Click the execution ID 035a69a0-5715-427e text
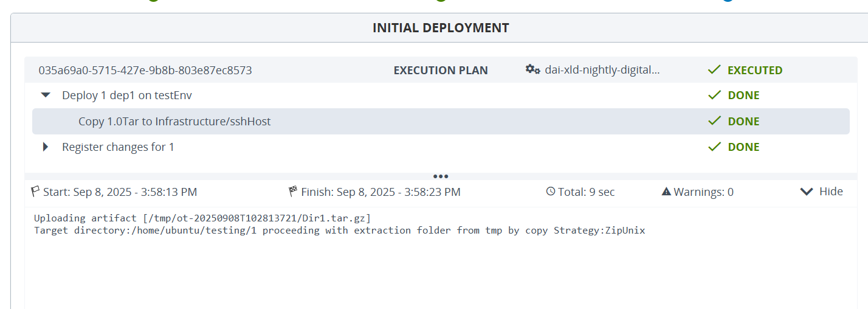The image size is (868, 309). (145, 70)
